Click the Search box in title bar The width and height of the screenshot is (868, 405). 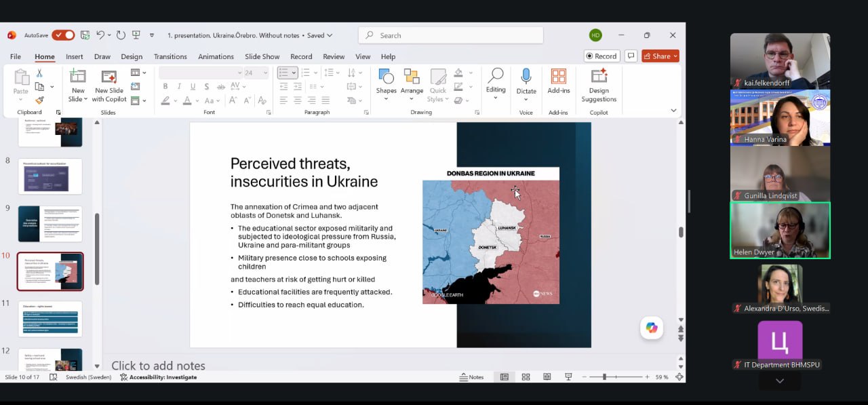click(451, 35)
